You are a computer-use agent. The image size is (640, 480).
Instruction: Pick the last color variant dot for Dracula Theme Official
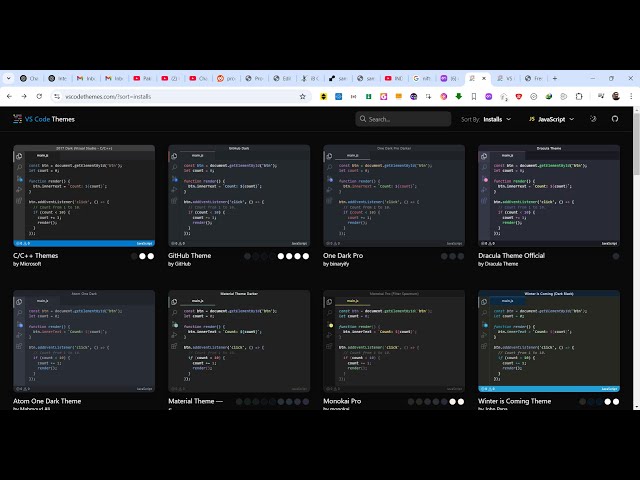point(615,256)
